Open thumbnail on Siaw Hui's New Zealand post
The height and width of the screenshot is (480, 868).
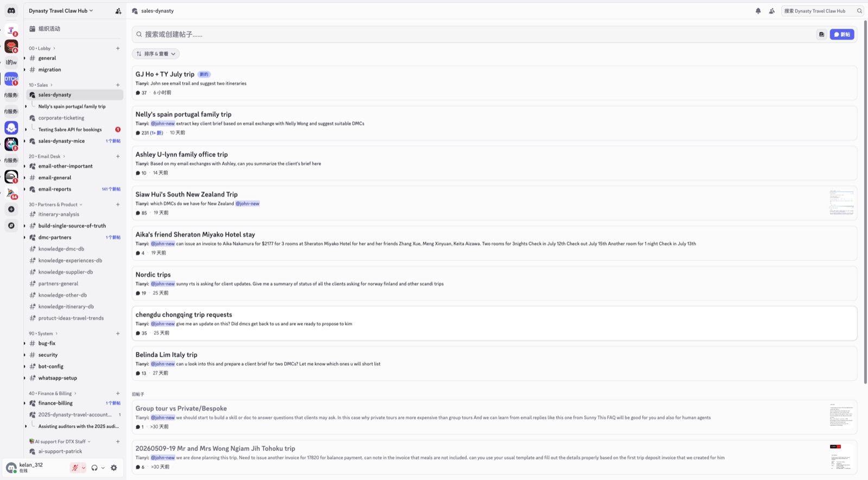pos(841,203)
